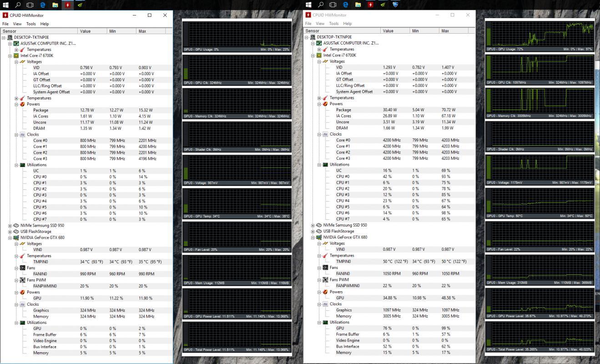
Task: Click the CPU Clocks icon in left HWMonitor
Action: [22, 134]
